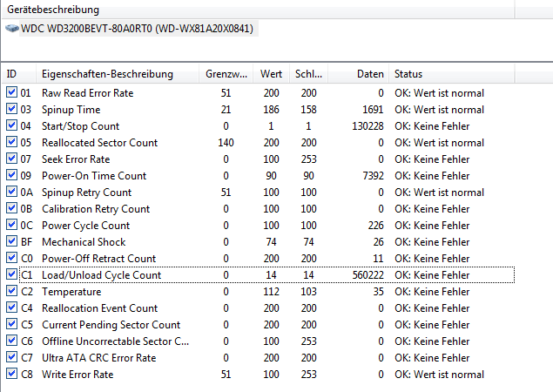The height and width of the screenshot is (392, 553).
Task: Select the Reallocation Event Count label
Action: (x=99, y=308)
